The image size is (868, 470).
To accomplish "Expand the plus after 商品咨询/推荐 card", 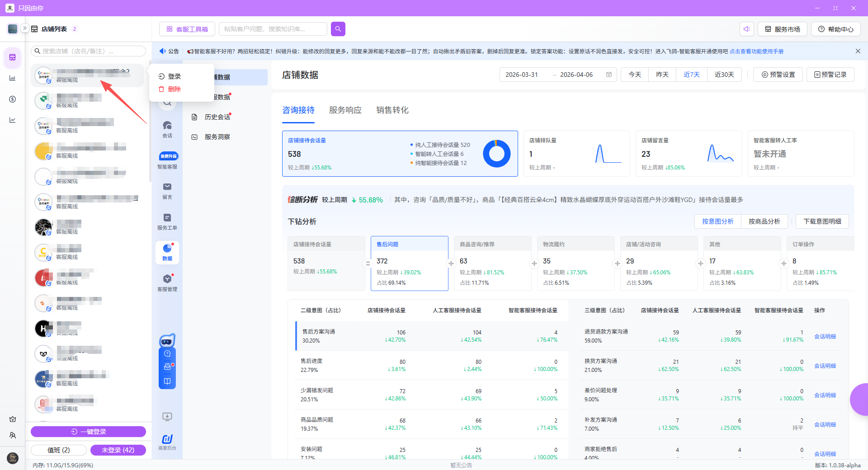I will pyautogui.click(x=534, y=263).
